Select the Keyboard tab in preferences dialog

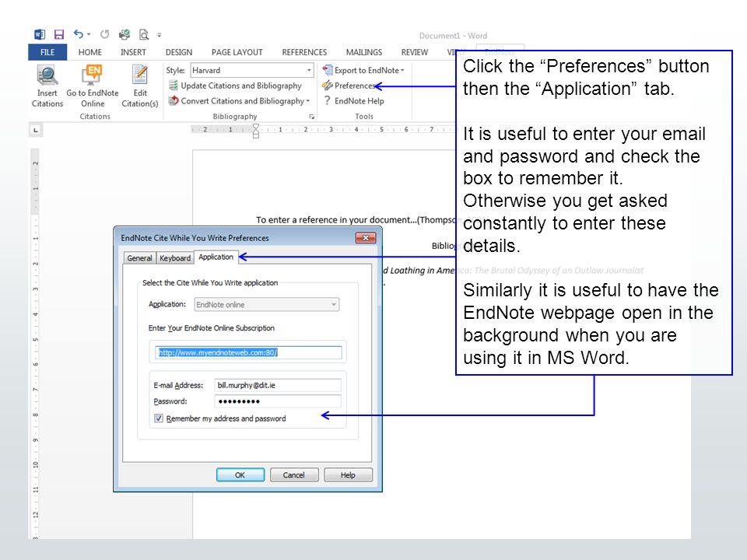coord(175,258)
